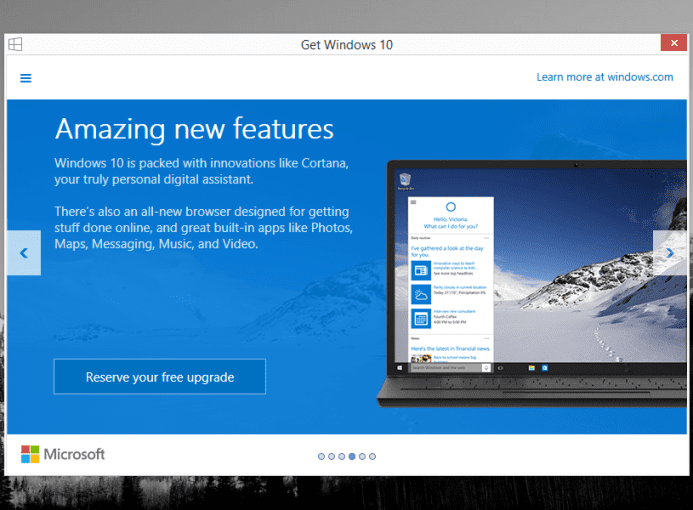Click the Amazing new features heading

pyautogui.click(x=194, y=129)
